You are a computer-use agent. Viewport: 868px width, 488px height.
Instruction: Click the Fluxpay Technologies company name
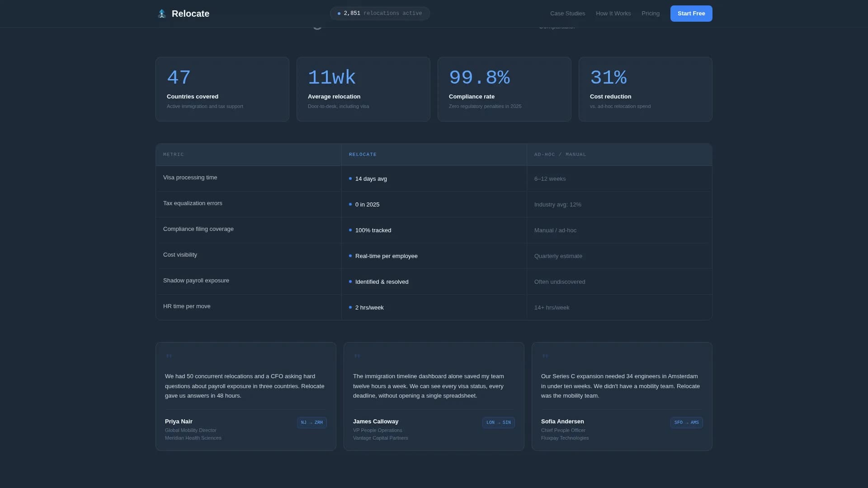point(565,438)
